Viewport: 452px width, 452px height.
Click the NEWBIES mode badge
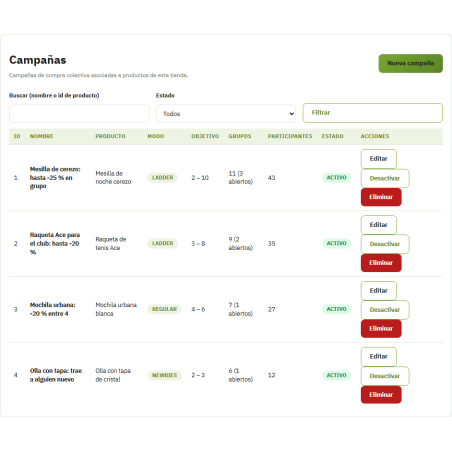[165, 375]
